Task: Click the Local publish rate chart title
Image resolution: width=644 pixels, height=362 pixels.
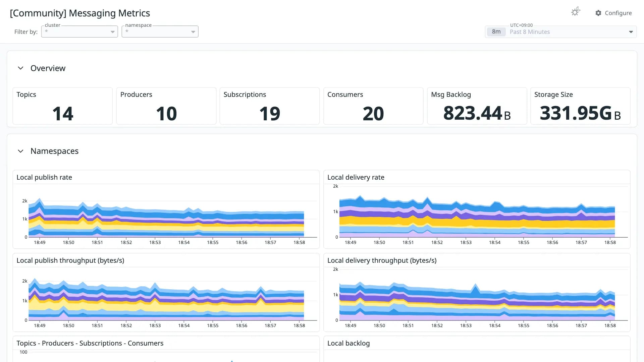Action: [44, 177]
